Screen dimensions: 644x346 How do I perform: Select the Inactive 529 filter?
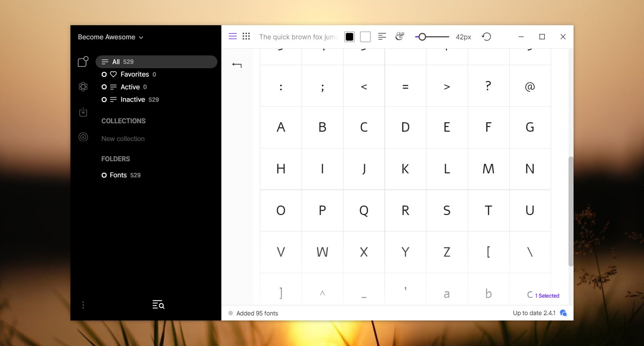click(140, 99)
